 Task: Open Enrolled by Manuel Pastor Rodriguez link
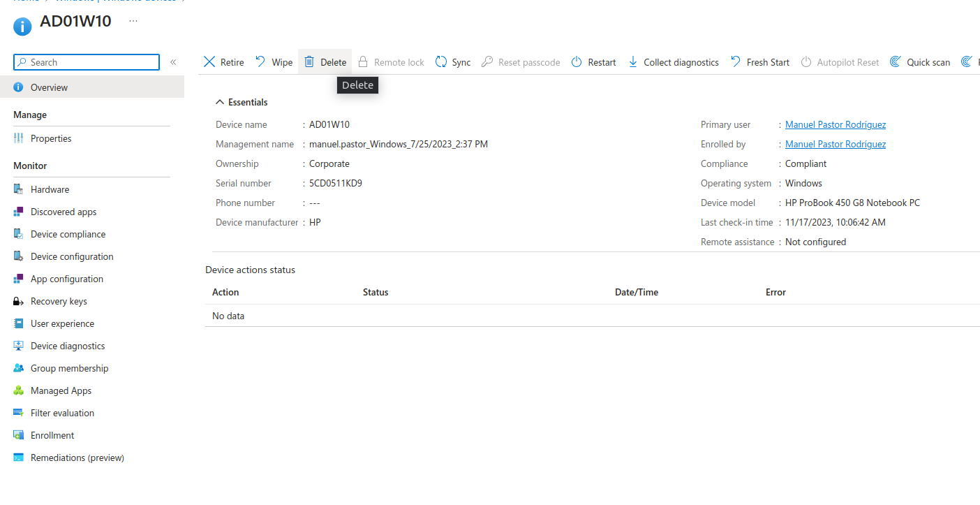tap(835, 144)
